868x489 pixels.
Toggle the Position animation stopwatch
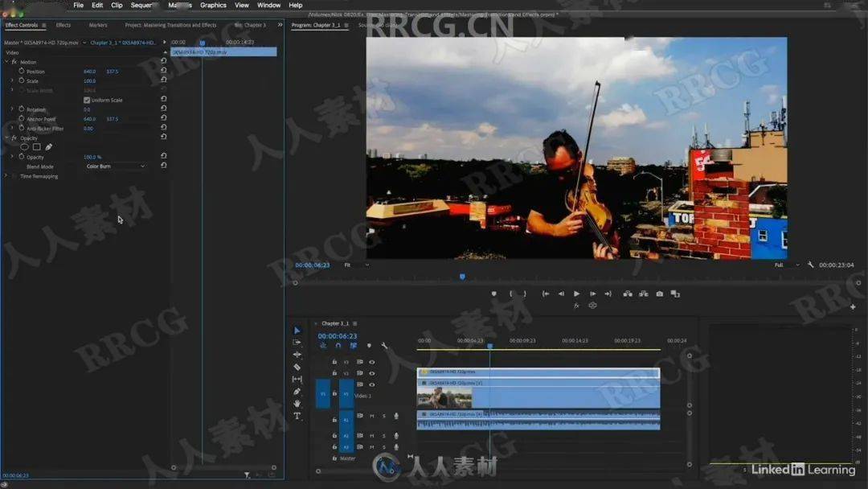coord(21,72)
